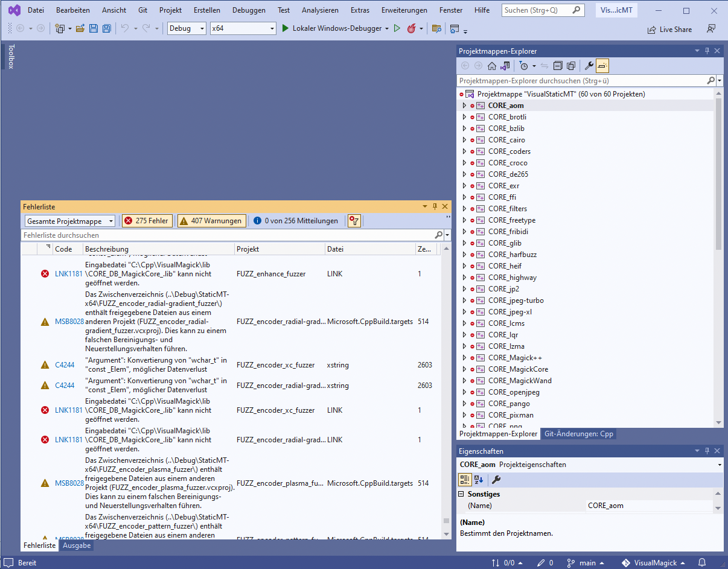
Task: Start without debugging using outlined play icon
Action: point(397,28)
